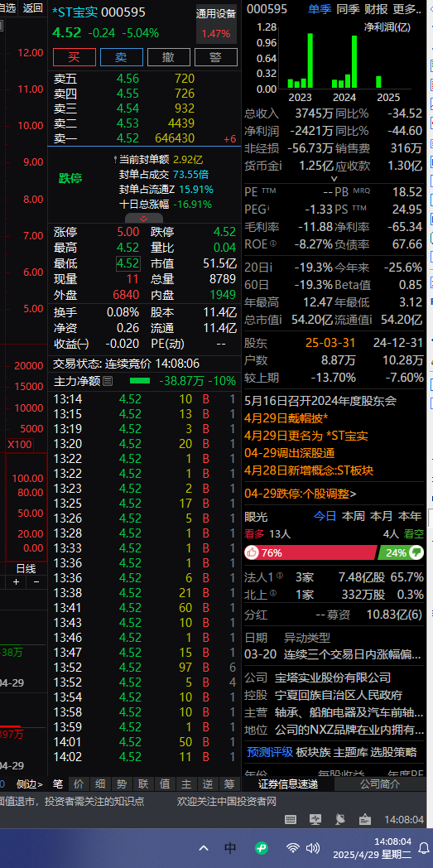Click the briefcase icon in the status bar
The height and width of the screenshot is (868, 433).
coord(365,819)
